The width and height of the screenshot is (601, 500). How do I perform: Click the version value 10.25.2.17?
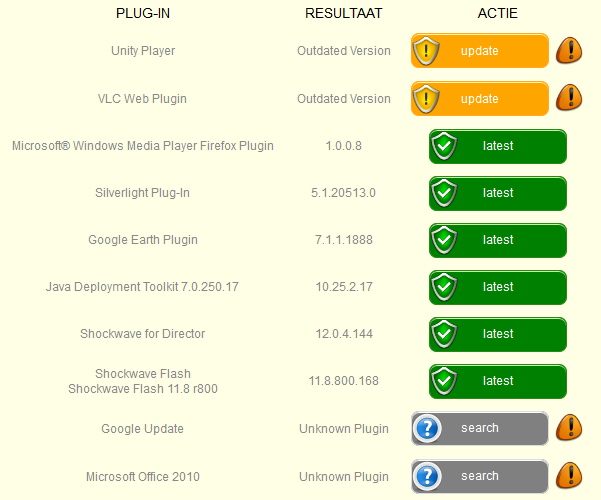click(x=344, y=287)
